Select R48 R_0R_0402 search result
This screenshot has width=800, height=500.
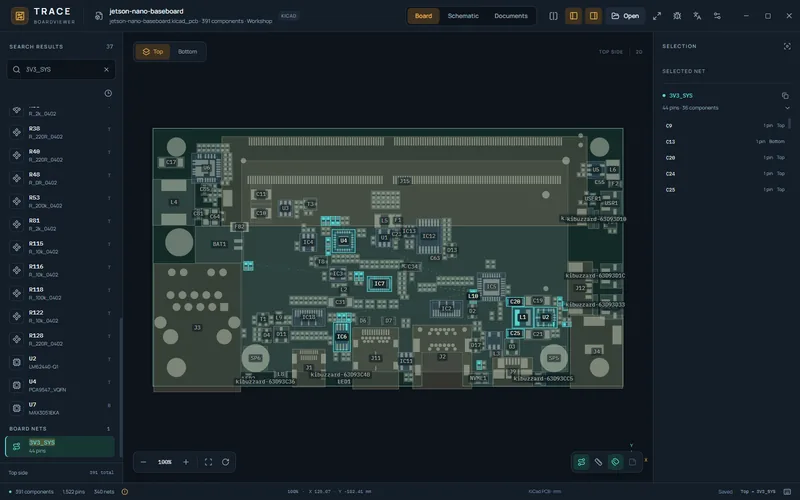(61, 178)
